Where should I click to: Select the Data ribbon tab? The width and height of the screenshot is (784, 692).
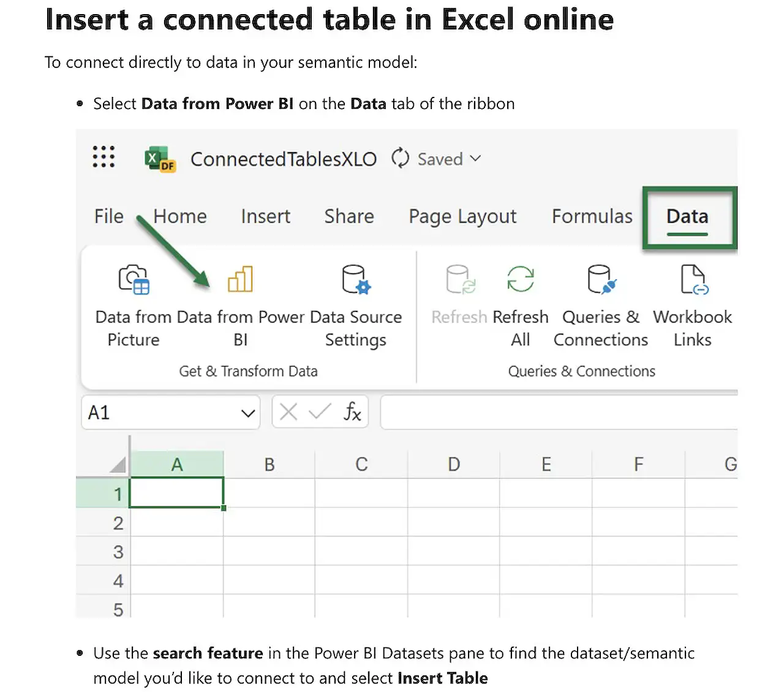click(x=687, y=217)
